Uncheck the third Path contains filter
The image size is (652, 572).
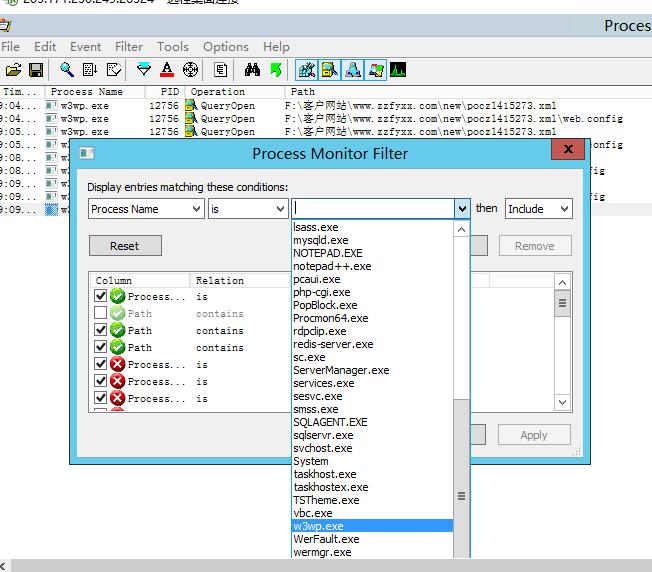pos(100,347)
